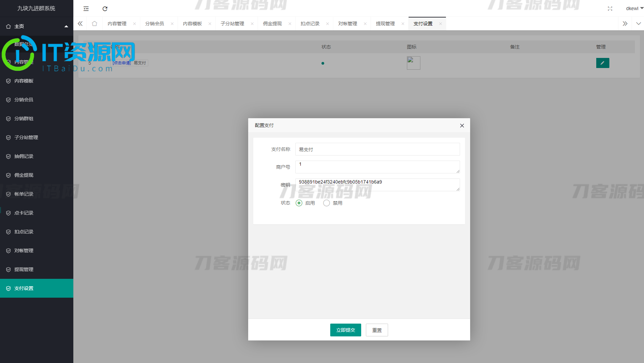The width and height of the screenshot is (644, 363).
Task: Focus the 支付名称 input field
Action: (377, 149)
